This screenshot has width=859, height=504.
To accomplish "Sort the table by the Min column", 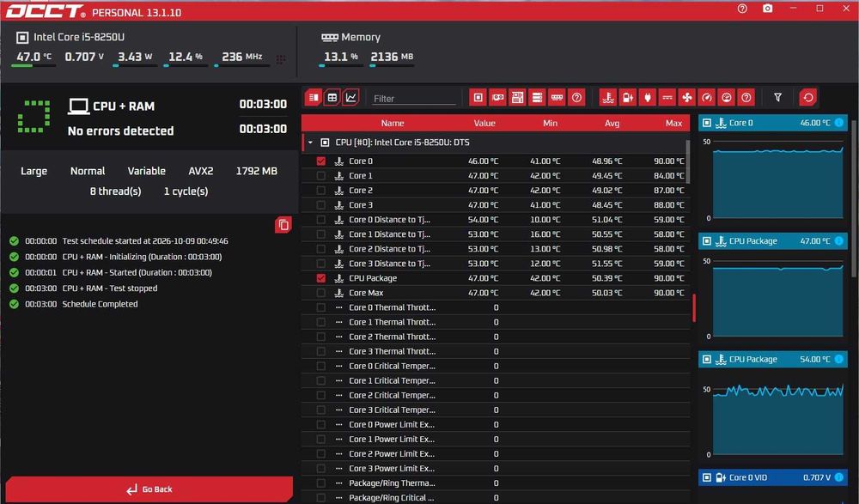I will pos(550,124).
